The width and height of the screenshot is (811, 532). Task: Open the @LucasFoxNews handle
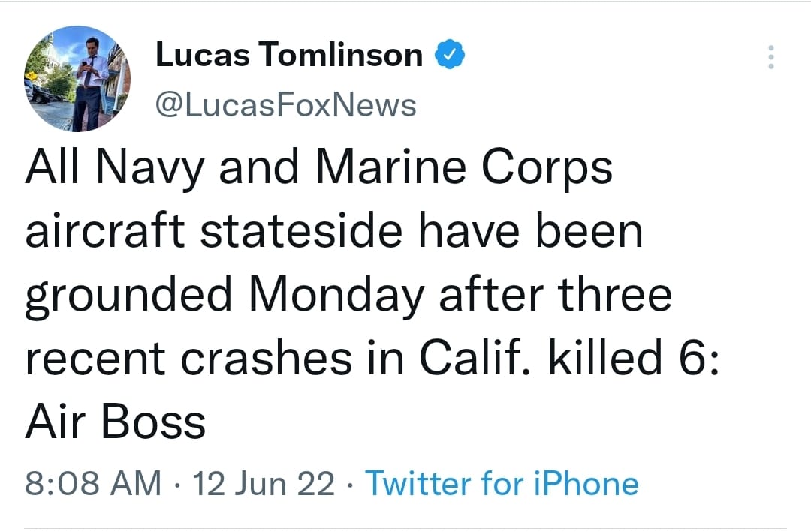285,106
